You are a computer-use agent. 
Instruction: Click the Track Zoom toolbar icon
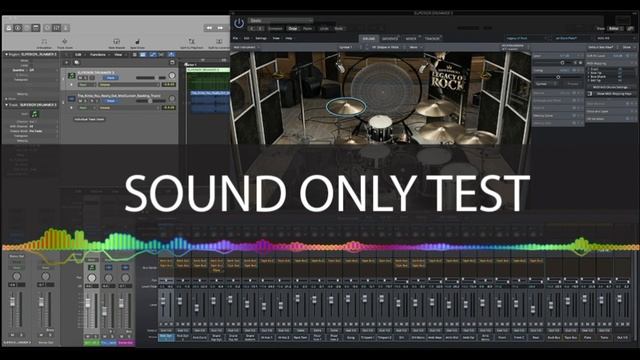pyautogui.click(x=64, y=44)
